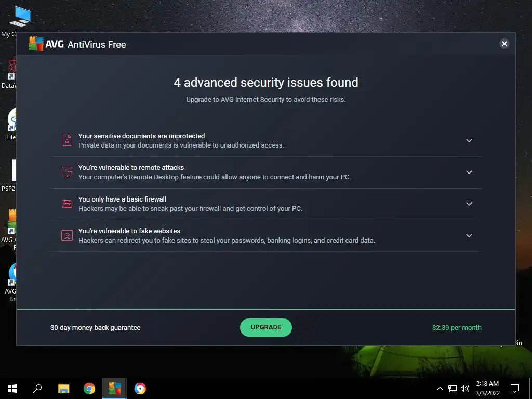Click the fake websites hacker icon
532x399 pixels.
click(x=67, y=235)
